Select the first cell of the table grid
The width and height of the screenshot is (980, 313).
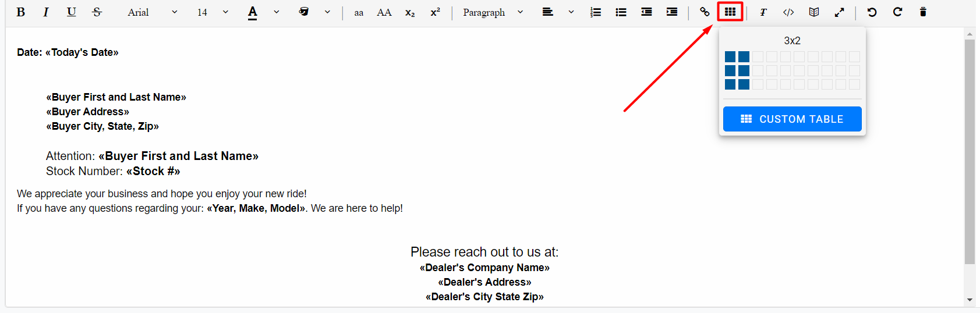click(730, 57)
